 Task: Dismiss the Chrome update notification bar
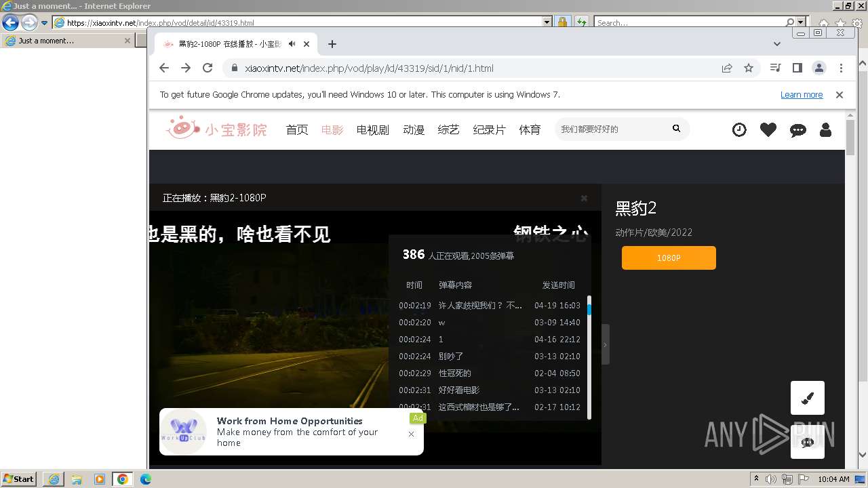click(840, 95)
